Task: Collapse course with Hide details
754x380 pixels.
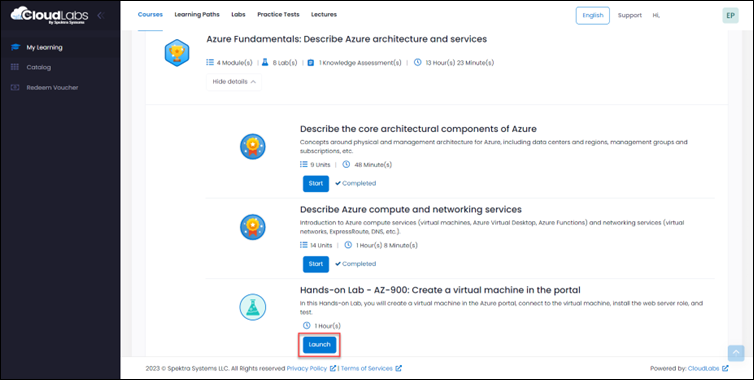Action: (x=234, y=82)
